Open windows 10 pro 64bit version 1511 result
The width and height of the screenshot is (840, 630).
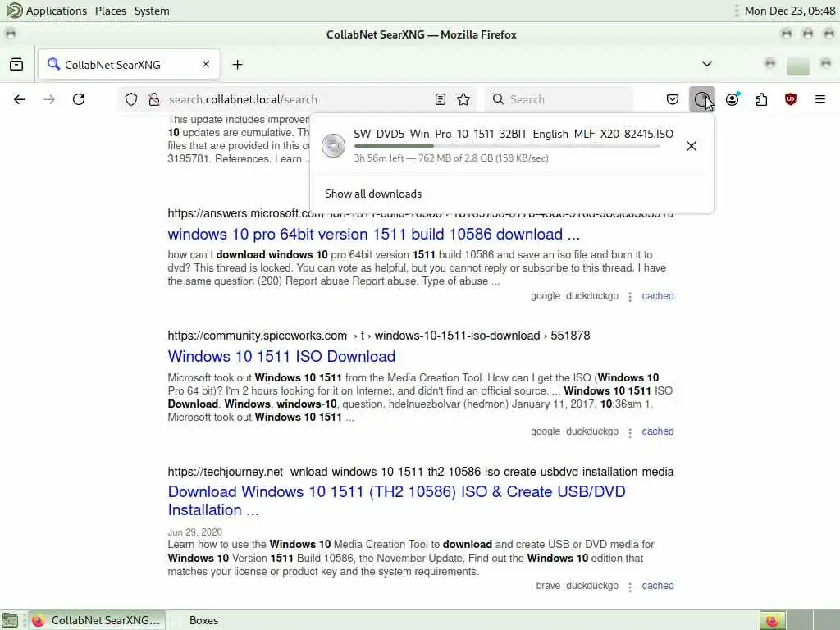click(x=373, y=234)
